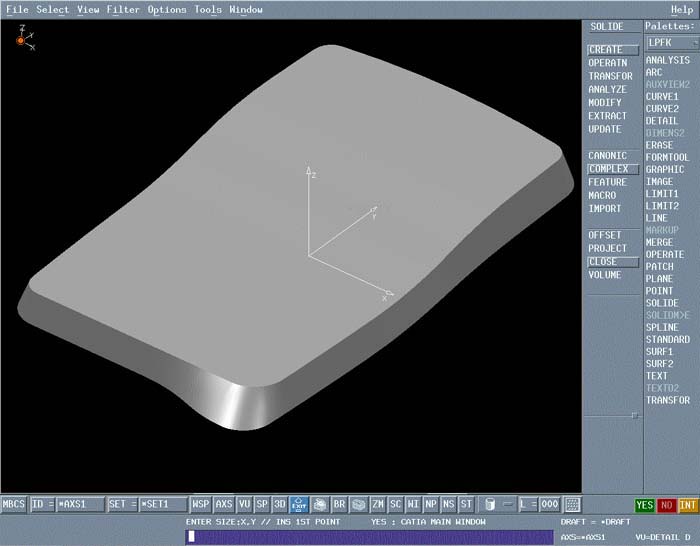Toggle the 3D mode button
700x546 pixels.
tap(280, 505)
